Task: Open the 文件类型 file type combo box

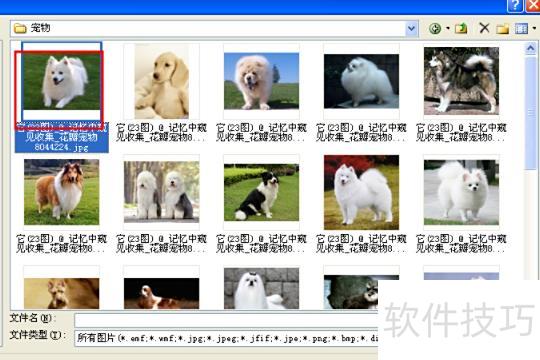Action: click(x=226, y=338)
